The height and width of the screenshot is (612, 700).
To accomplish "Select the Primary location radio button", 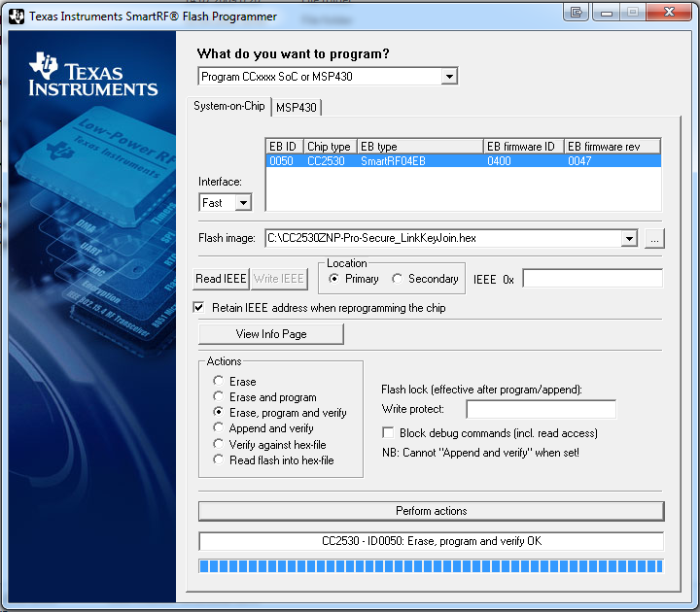I will pyautogui.click(x=333, y=279).
